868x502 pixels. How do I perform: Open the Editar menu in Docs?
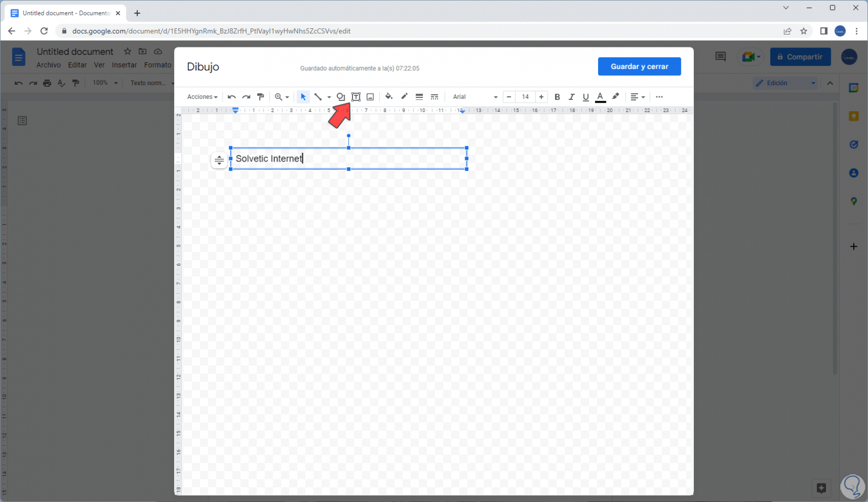pyautogui.click(x=77, y=65)
